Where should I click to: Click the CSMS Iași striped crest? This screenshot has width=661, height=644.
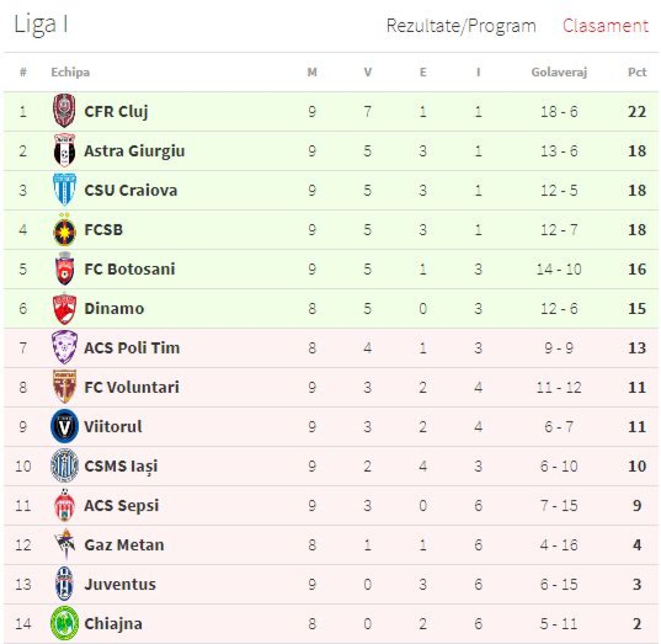coord(64,466)
